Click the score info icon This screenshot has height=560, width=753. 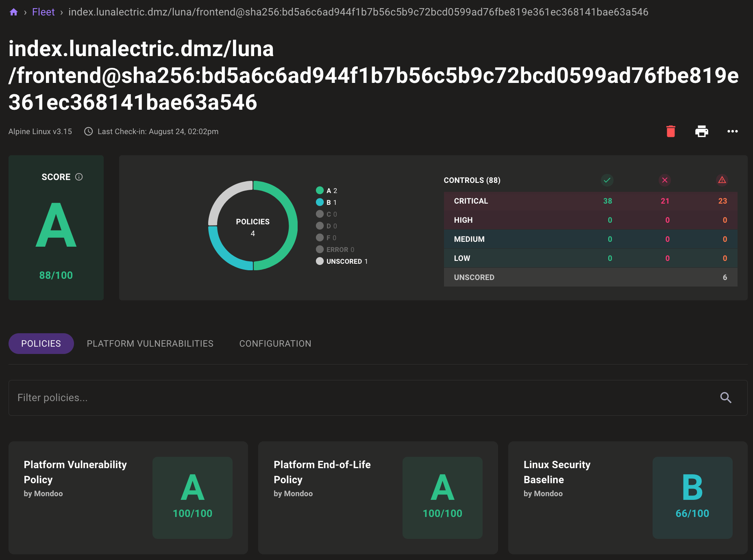(x=79, y=177)
